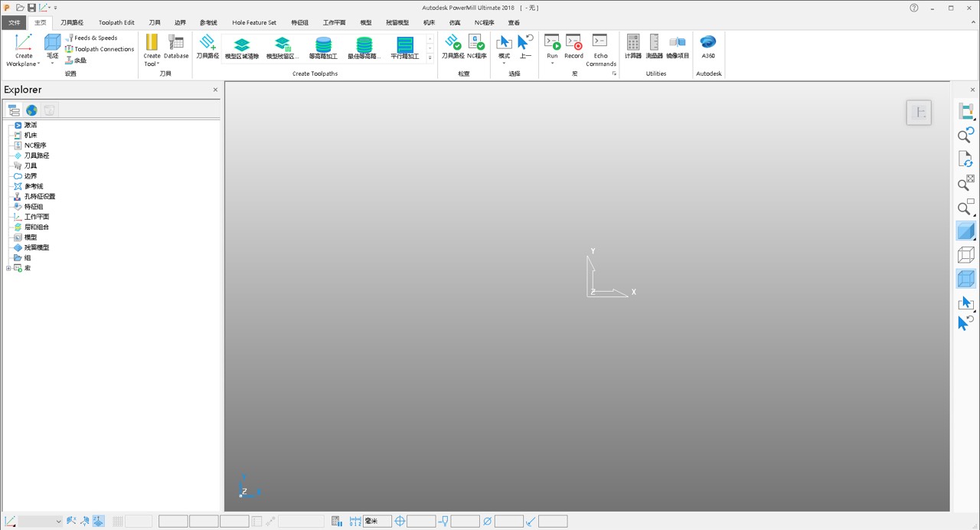
Task: Switch to the Hole Feature Set tab
Action: (254, 23)
